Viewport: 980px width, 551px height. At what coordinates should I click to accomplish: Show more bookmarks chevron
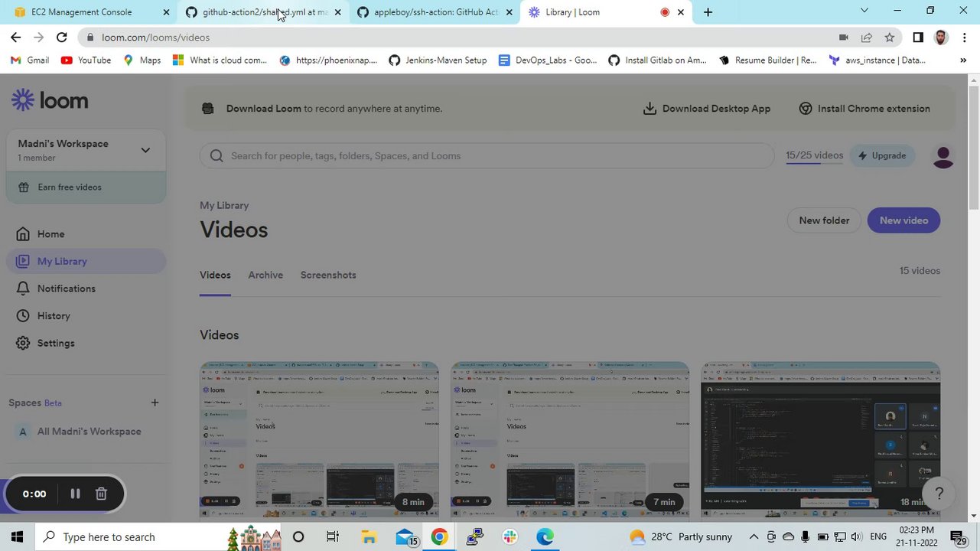click(962, 60)
